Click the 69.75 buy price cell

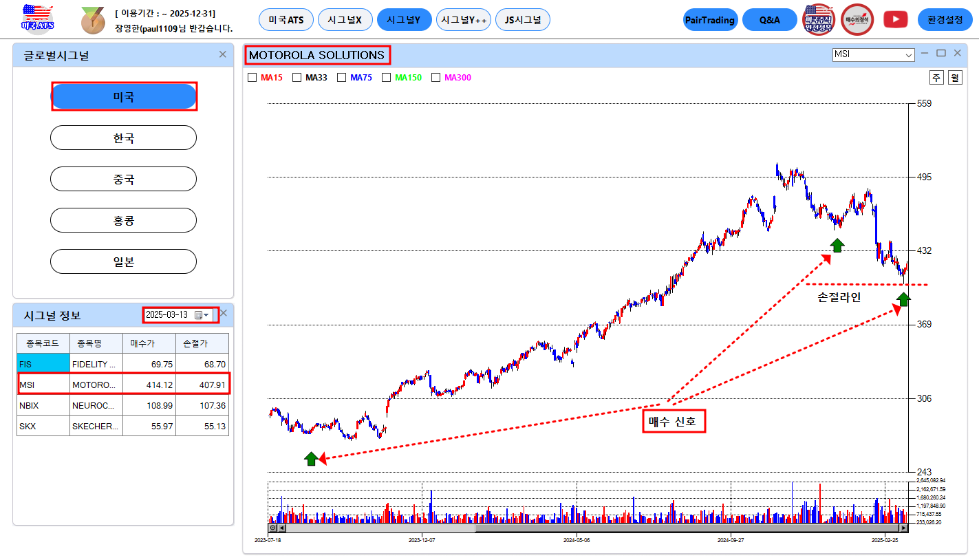point(149,364)
